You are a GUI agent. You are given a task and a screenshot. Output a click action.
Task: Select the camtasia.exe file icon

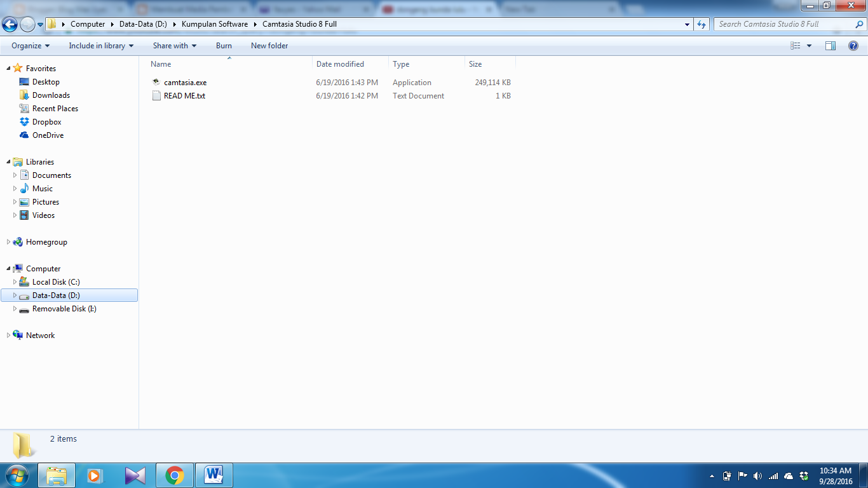[156, 83]
